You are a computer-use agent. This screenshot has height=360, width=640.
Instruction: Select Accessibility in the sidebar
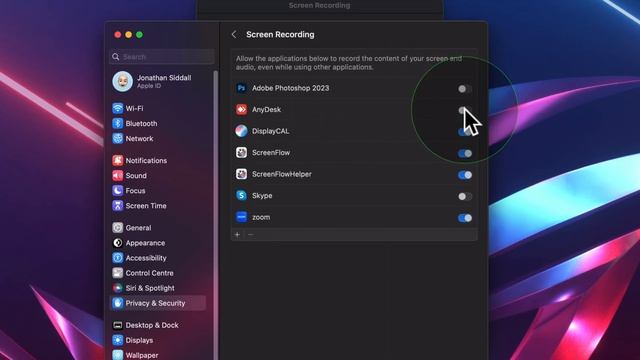click(146, 258)
